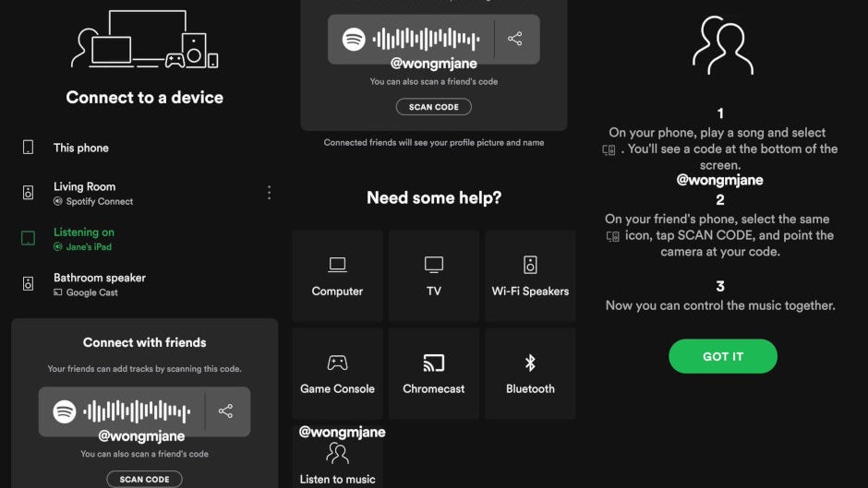Click the Connect with friends heading

144,342
